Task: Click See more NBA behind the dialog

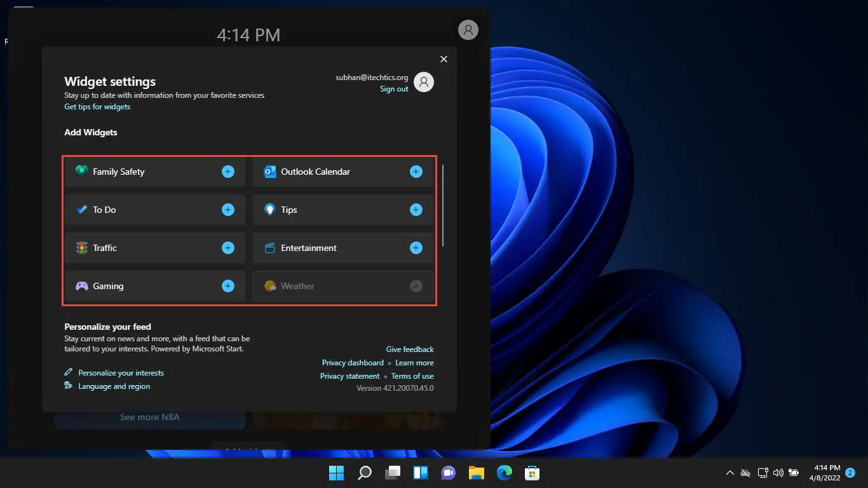Action: pyautogui.click(x=150, y=417)
